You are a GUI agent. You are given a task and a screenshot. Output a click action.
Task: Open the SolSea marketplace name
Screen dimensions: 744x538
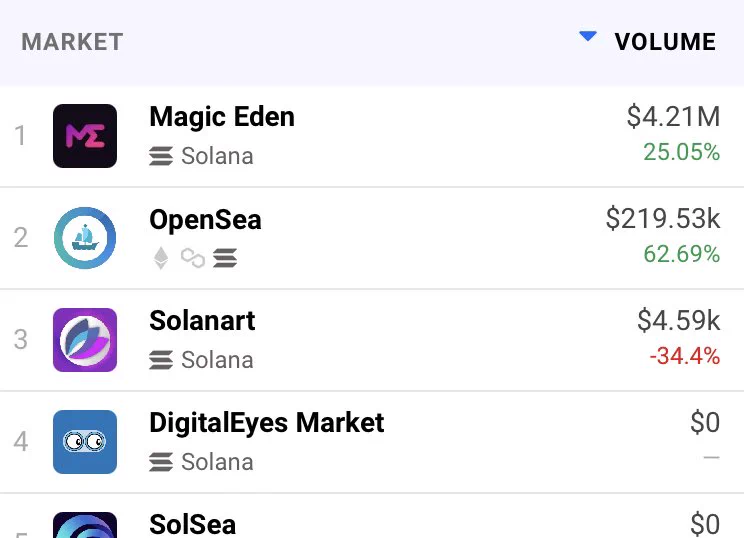tap(192, 524)
